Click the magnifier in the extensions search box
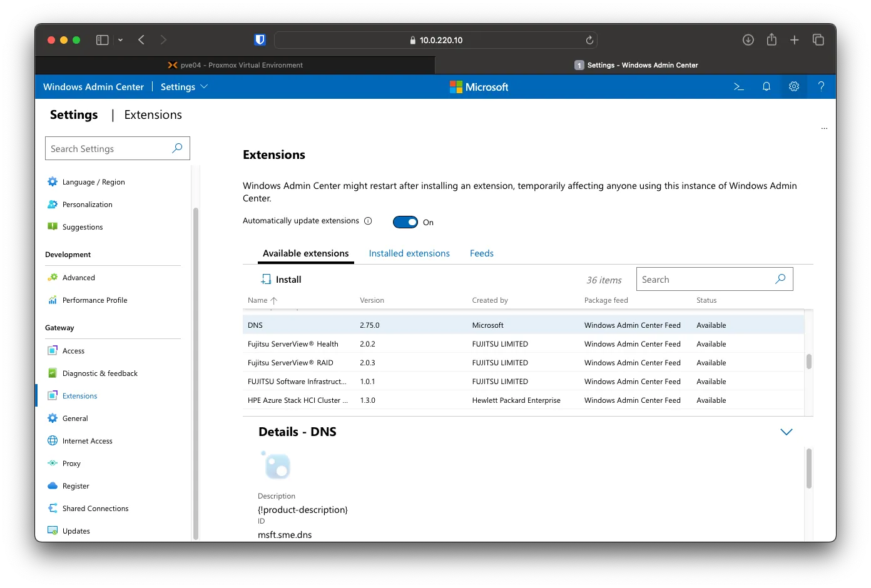Viewport: 871px width, 588px height. pyautogui.click(x=780, y=279)
